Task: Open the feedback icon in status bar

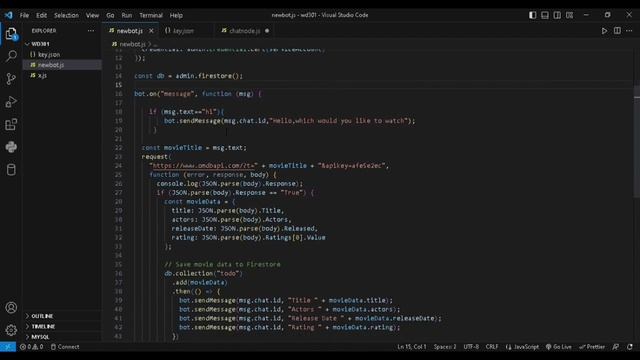Action: point(616,347)
